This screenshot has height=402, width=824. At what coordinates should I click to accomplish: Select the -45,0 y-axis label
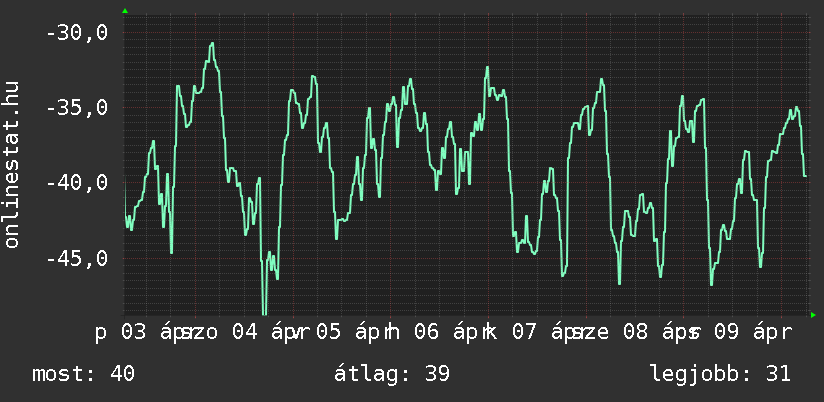tap(77, 259)
